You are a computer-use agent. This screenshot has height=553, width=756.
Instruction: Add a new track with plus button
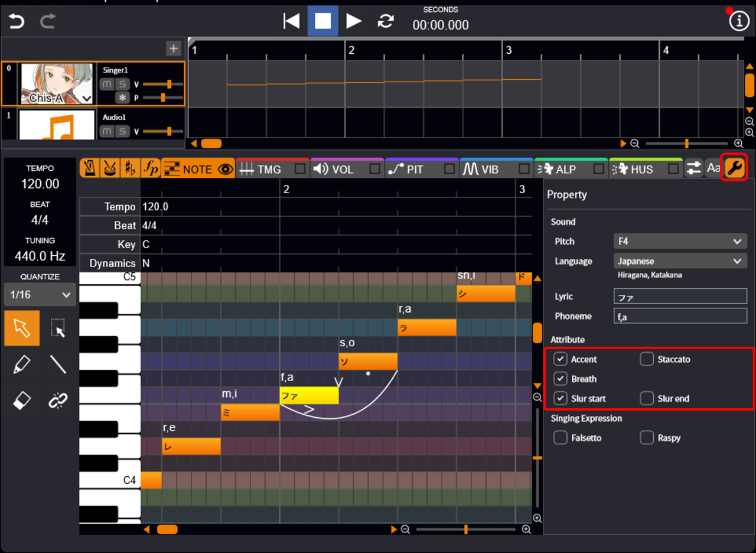(x=174, y=48)
